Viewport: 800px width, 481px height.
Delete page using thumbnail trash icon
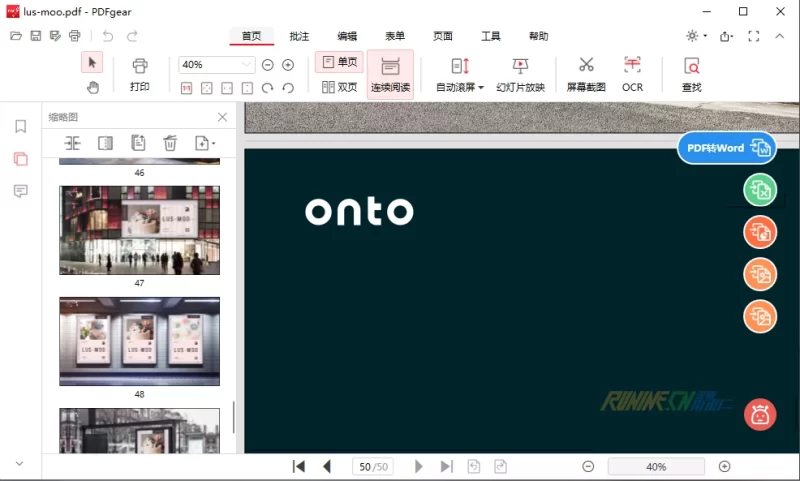[x=170, y=143]
